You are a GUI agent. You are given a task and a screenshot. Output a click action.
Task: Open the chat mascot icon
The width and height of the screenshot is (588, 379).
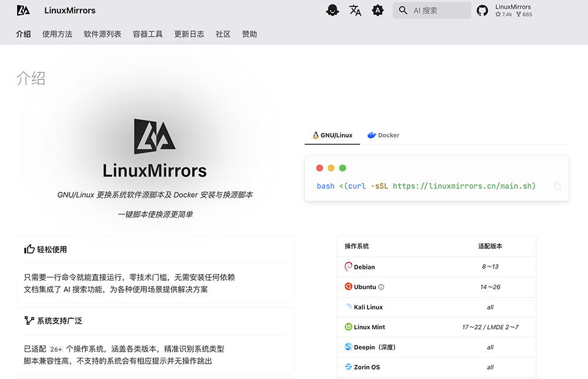tap(332, 10)
